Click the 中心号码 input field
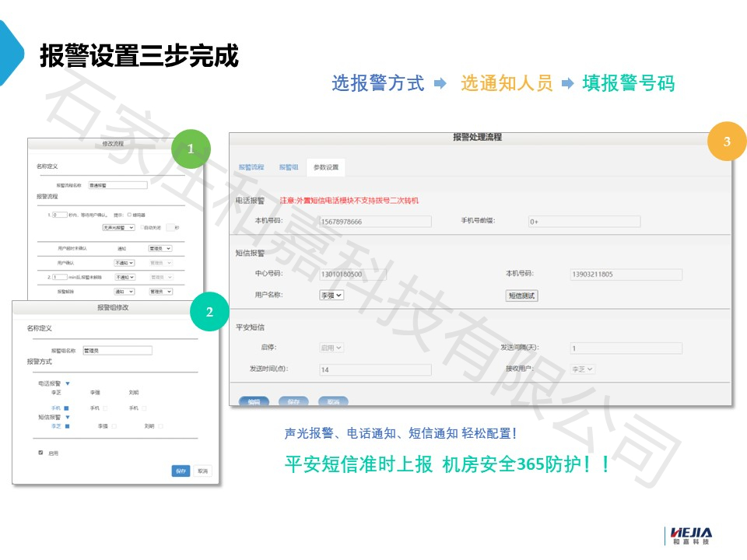Screen dimensions: 747x560 click(x=374, y=275)
